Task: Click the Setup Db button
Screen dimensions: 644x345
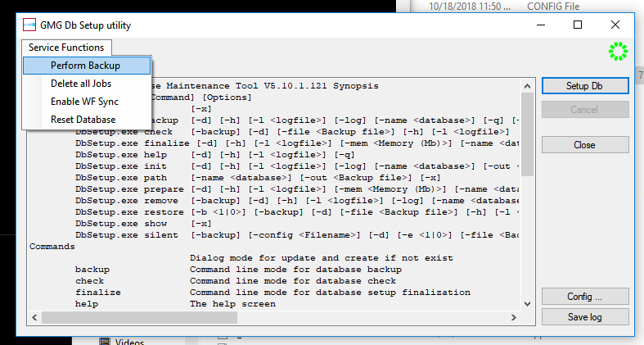Action: (x=585, y=86)
